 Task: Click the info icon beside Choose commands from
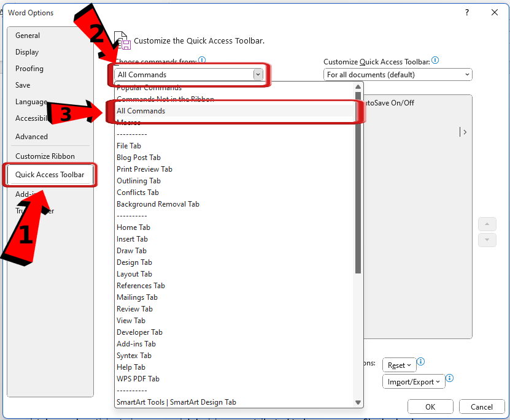click(203, 61)
